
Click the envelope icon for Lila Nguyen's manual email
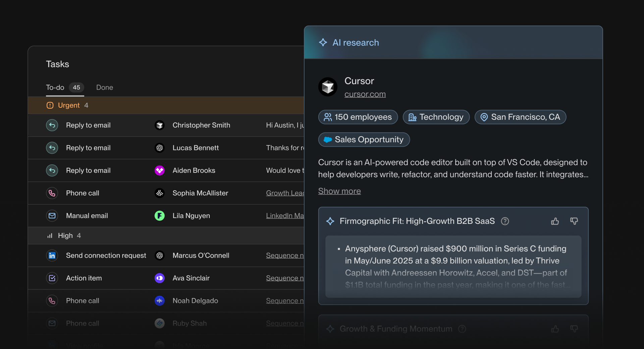tap(52, 216)
